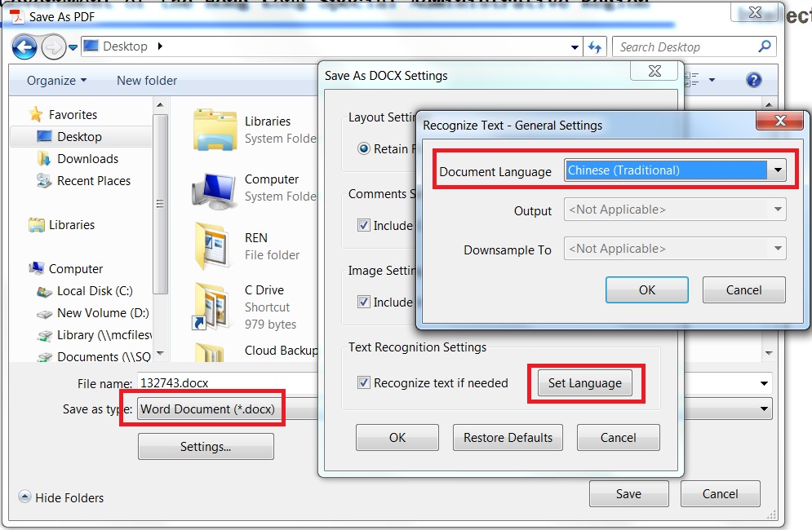Click the Favorites star icon
Image resolution: width=812 pixels, height=530 pixels.
[x=36, y=114]
